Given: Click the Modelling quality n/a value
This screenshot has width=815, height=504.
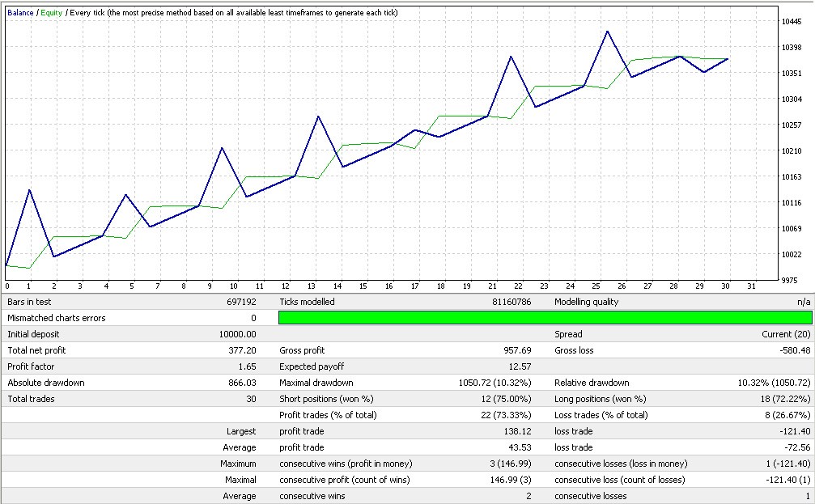Looking at the screenshot, I should coord(804,302).
